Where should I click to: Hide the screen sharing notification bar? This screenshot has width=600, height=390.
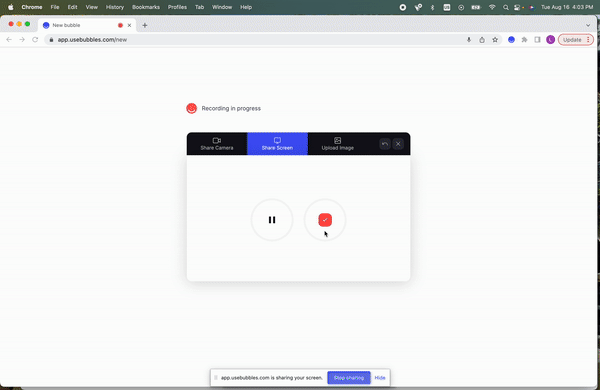pos(380,378)
